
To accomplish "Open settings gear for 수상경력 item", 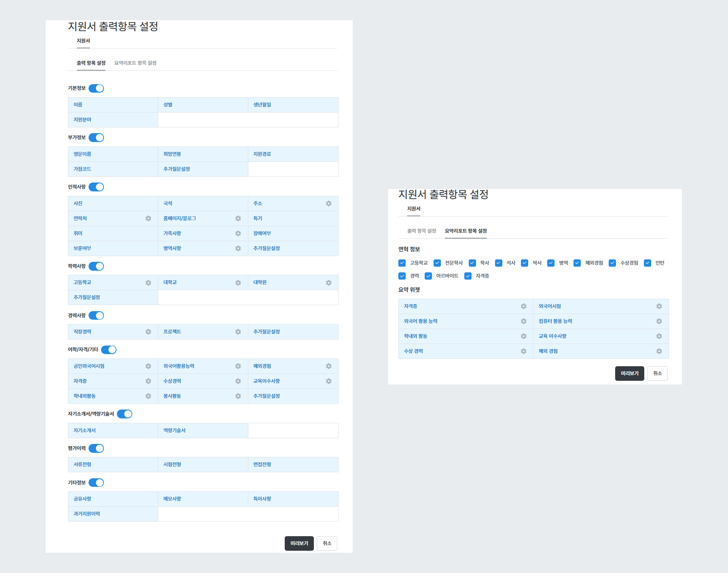I will pyautogui.click(x=238, y=381).
